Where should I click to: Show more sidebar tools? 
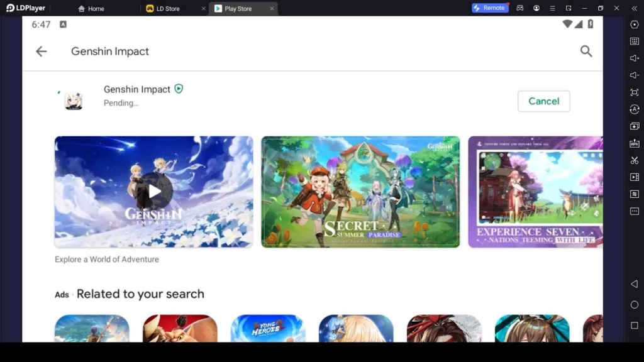(635, 211)
